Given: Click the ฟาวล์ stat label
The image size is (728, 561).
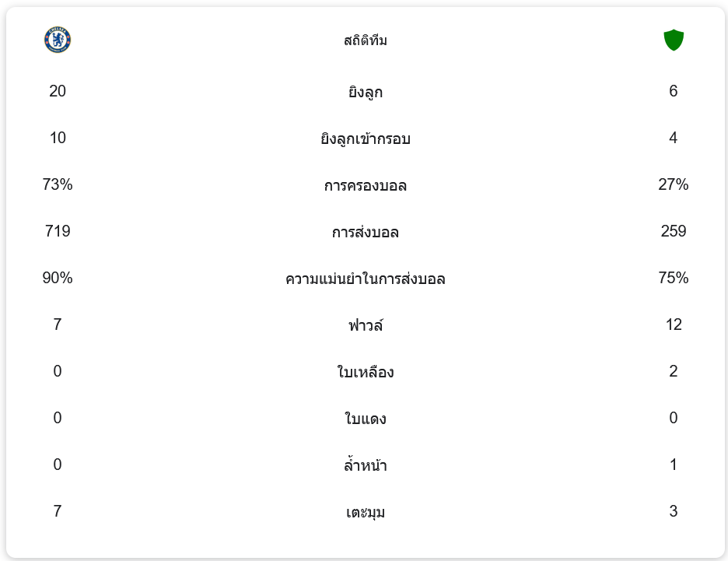Looking at the screenshot, I should (365, 325).
